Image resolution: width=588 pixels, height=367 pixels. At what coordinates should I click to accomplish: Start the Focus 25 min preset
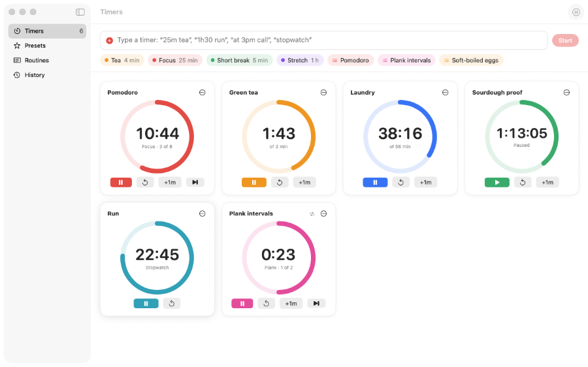[175, 60]
